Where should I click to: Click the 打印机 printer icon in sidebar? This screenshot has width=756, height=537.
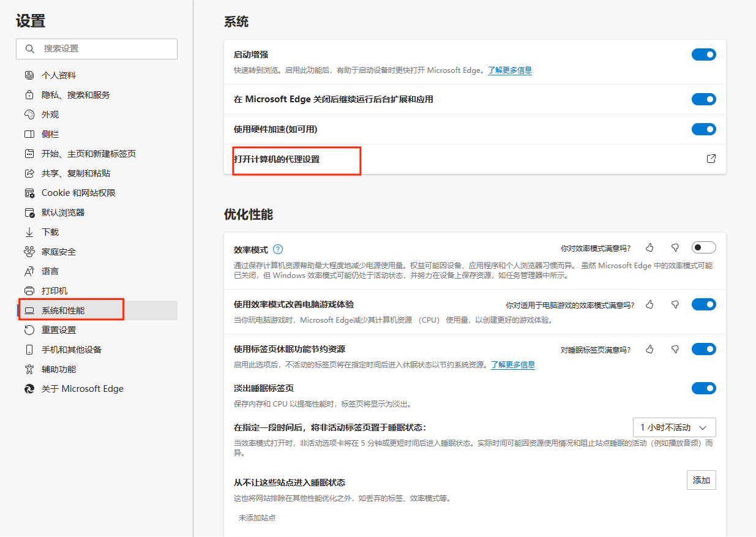point(29,291)
